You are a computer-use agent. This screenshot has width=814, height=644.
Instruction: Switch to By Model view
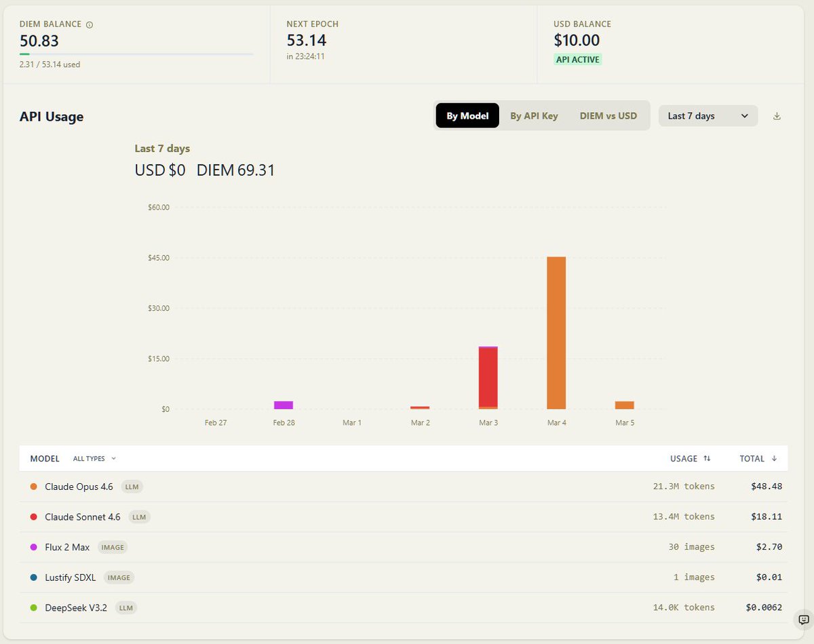click(x=467, y=115)
